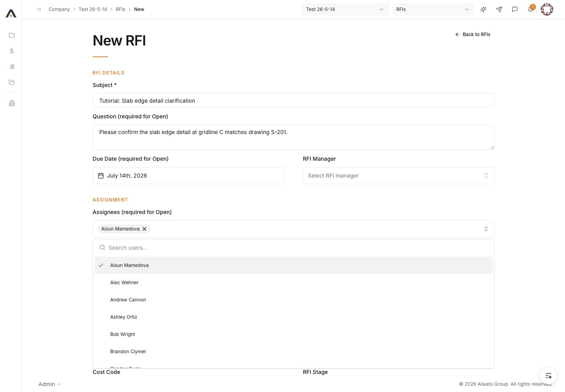Open the building directory icon in sidebar
Screen dimensions: 565x392
click(x=12, y=103)
